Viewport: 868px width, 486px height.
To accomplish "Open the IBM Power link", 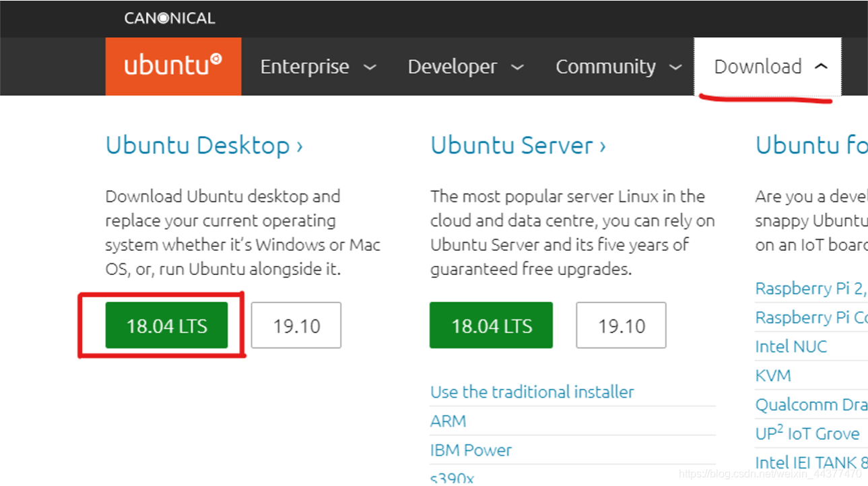I will [x=471, y=450].
